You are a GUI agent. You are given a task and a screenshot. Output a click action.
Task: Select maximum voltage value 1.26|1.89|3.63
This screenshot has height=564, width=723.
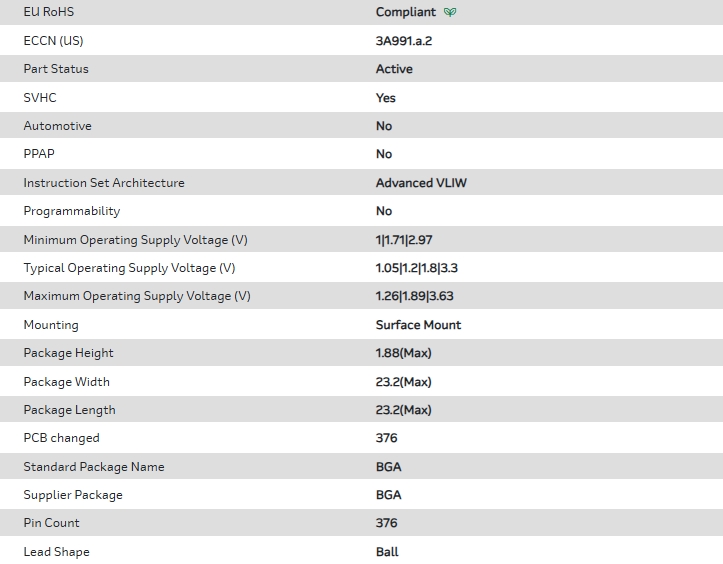coord(414,296)
